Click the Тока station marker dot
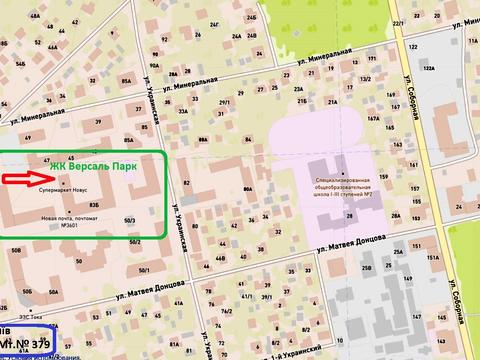Screen dimensions: 480x360 31,311
